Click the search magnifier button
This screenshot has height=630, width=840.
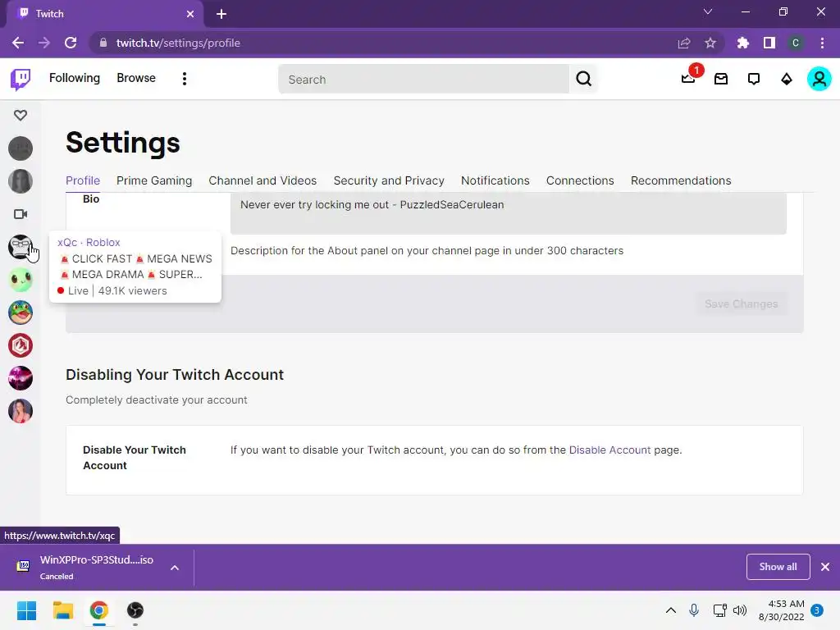coord(583,80)
